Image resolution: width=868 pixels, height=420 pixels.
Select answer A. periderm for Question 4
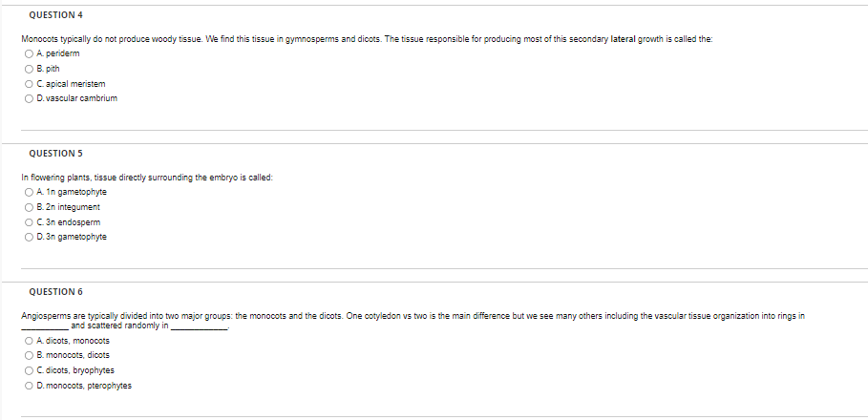[29, 53]
